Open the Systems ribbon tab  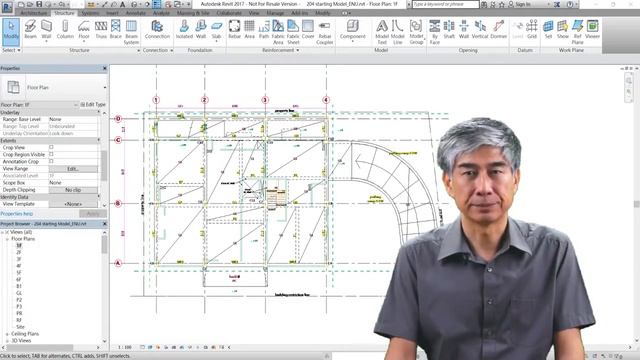90,13
